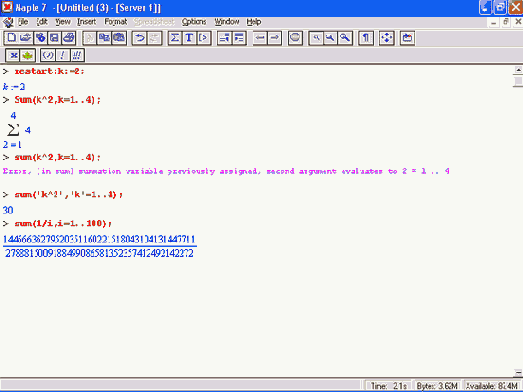The height and width of the screenshot is (392, 523).
Task: Print the current worksheet
Action: tap(69, 38)
